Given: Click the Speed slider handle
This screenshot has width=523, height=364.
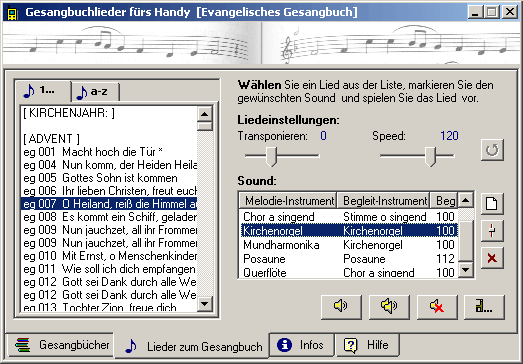Looking at the screenshot, I should [x=430, y=156].
